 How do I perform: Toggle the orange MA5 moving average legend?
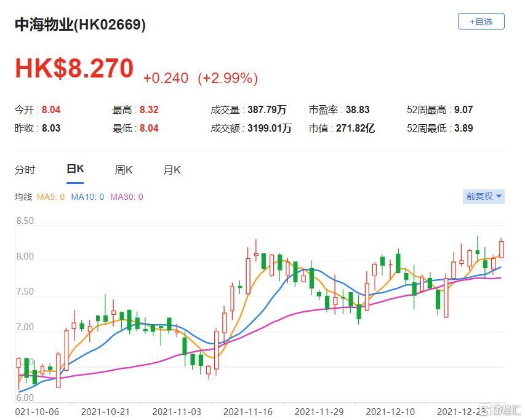coord(50,197)
